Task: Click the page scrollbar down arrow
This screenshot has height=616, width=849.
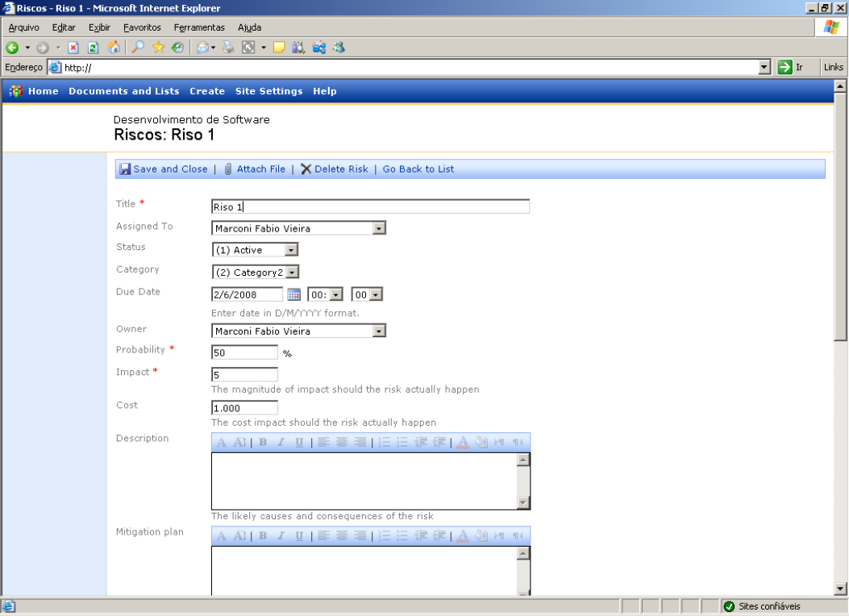Action: click(840, 589)
